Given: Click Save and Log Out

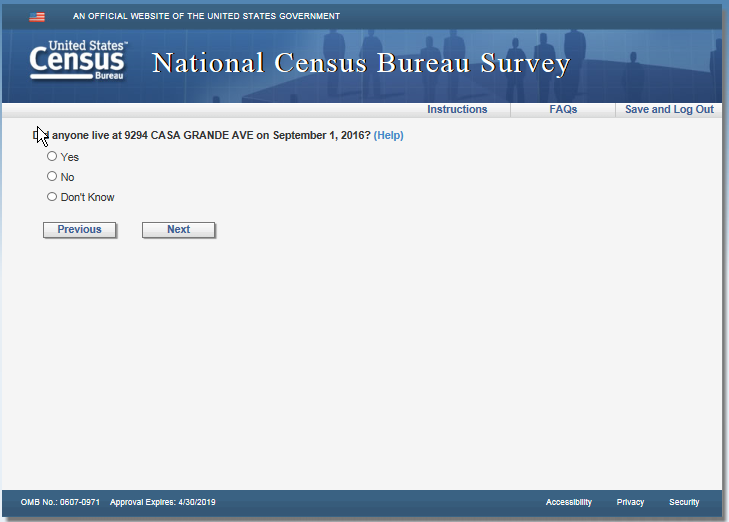Looking at the screenshot, I should [x=669, y=110].
